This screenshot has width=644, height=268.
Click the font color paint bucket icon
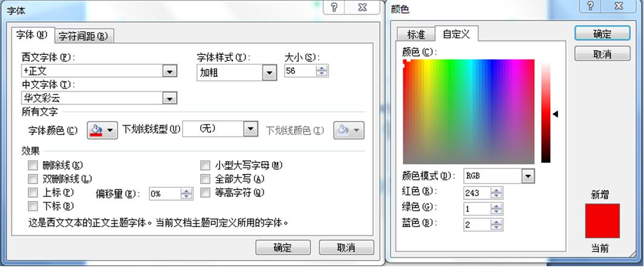(x=97, y=130)
